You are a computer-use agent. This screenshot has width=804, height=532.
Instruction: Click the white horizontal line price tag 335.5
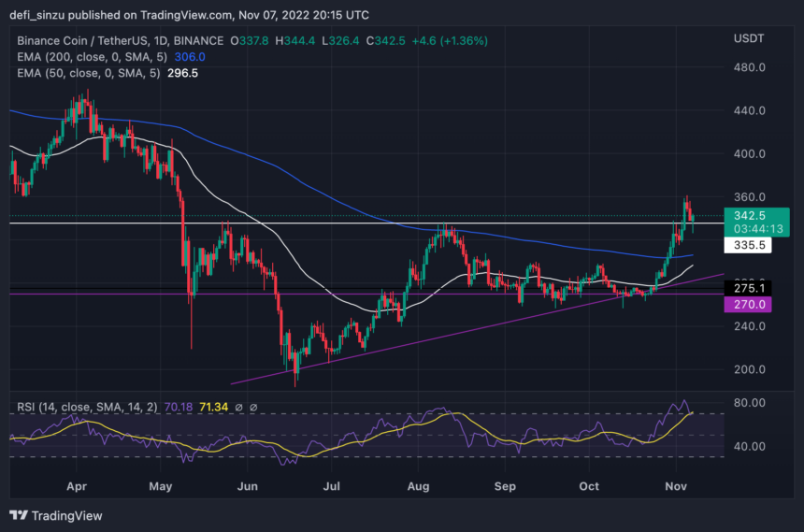point(743,245)
